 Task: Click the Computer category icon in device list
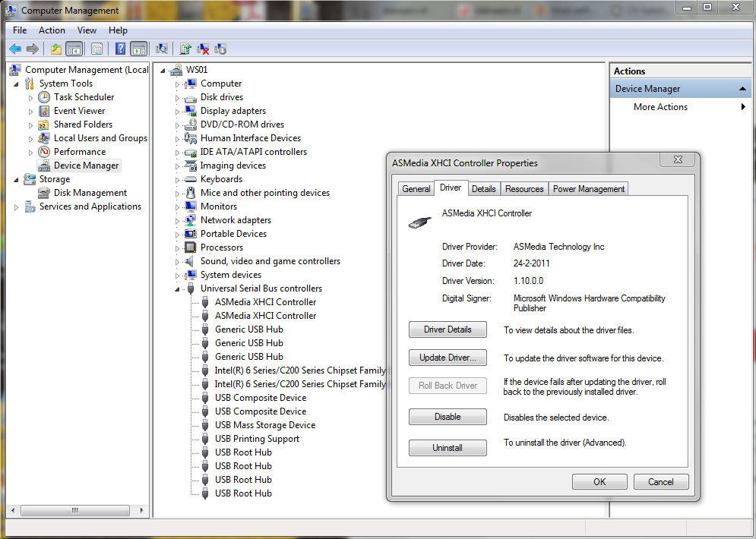click(x=191, y=84)
